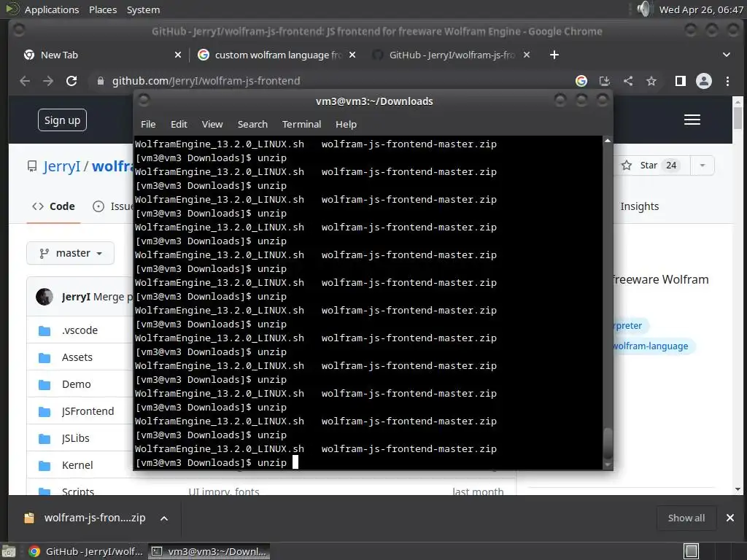Screen dimensions: 747x560
Task: Click the Chrome page scrollbar thumb
Action: pyautogui.click(x=738, y=117)
